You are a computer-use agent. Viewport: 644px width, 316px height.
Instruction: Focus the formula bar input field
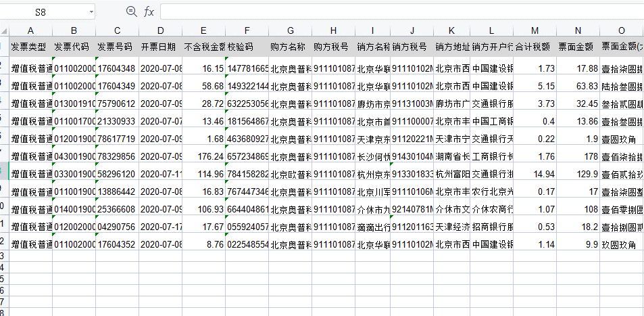(x=399, y=12)
